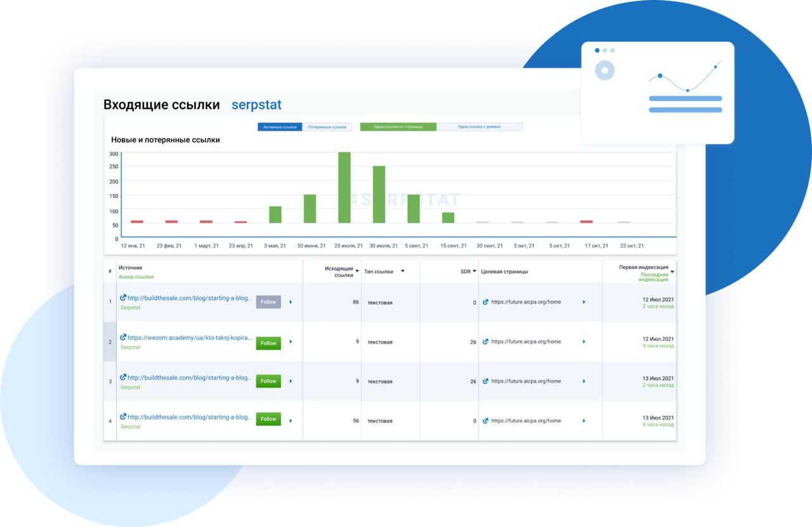Click the red bar for 23 апр, 21
Viewport: 812px width, 527px height.
tap(240, 222)
